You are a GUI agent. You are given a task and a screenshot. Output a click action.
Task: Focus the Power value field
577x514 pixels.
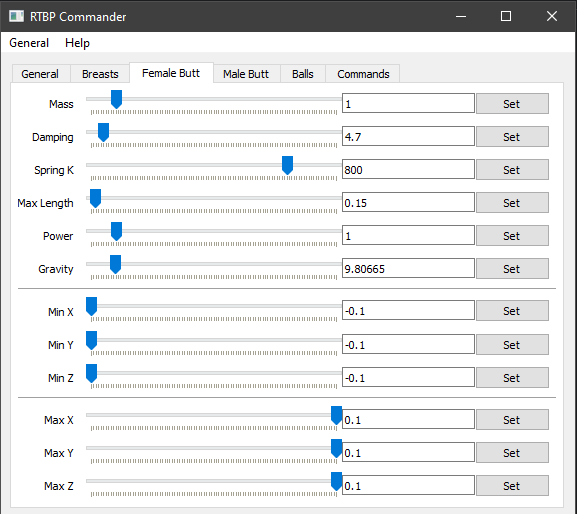click(408, 235)
